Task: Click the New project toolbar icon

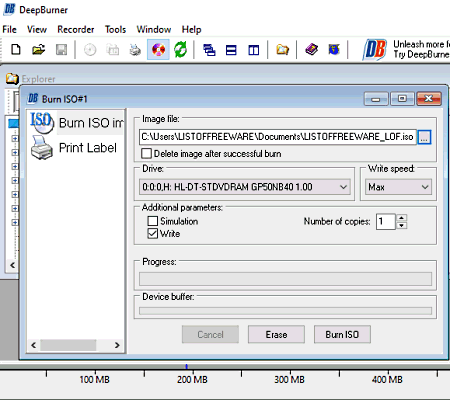Action: (x=16, y=50)
